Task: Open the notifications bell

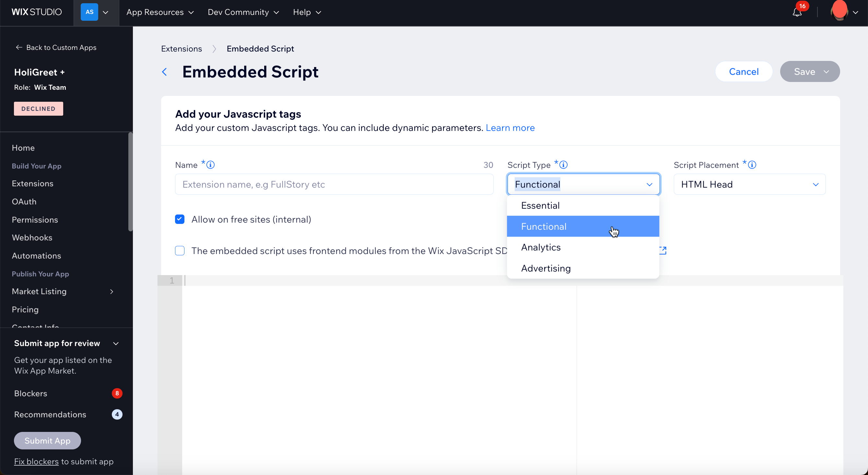Action: click(797, 12)
